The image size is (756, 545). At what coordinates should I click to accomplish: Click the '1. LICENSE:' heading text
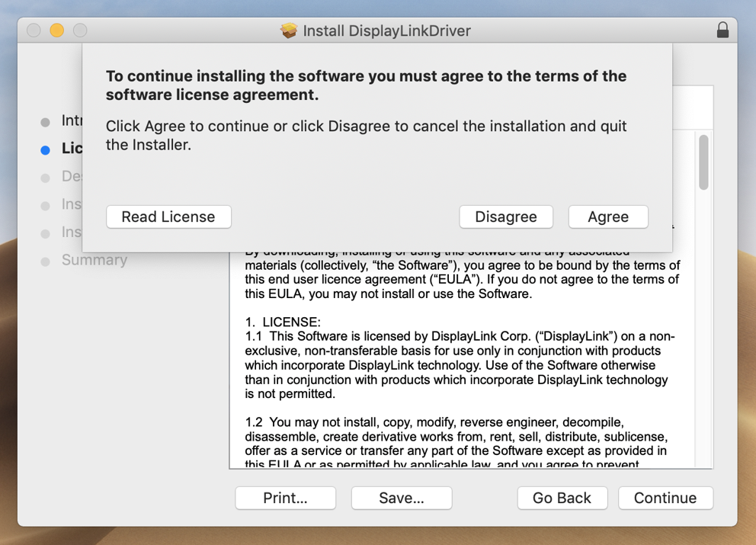pyautogui.click(x=283, y=322)
